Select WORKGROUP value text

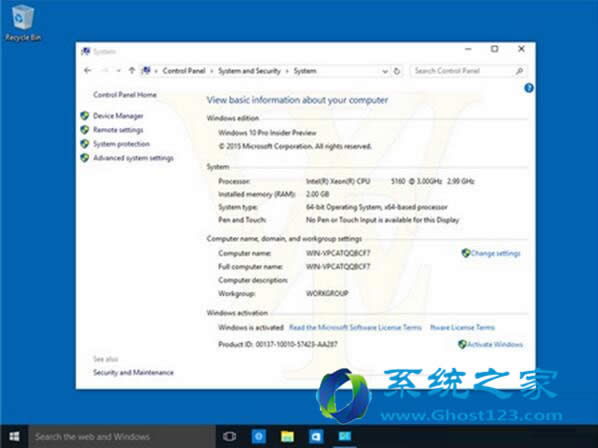[x=327, y=293]
